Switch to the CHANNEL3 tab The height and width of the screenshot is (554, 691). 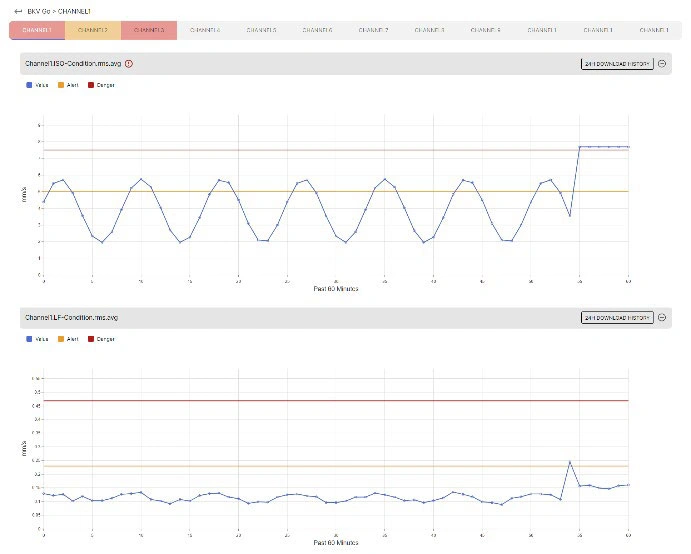point(148,30)
